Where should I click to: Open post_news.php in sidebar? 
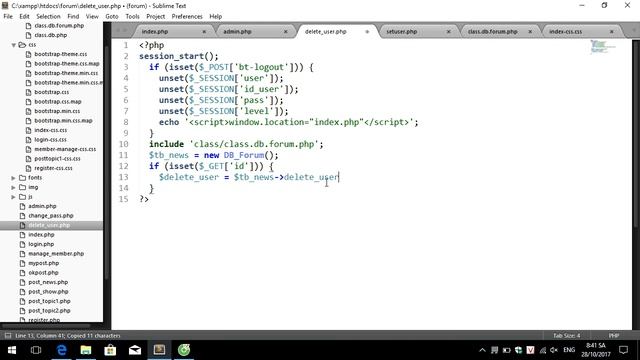click(48, 282)
